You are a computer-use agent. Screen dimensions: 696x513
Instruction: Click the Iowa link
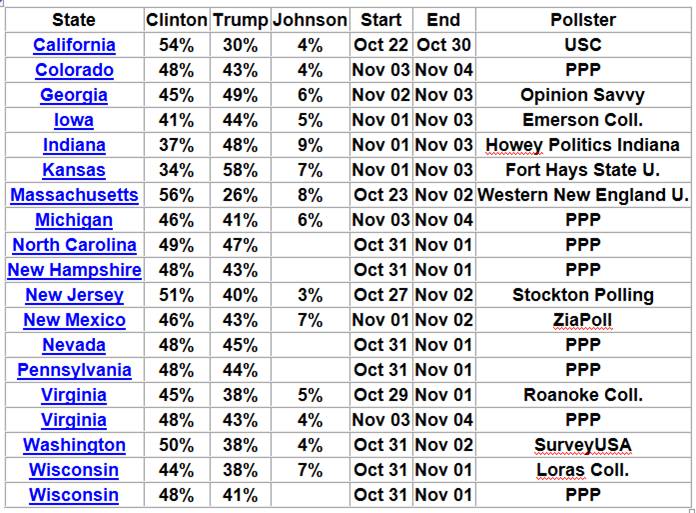point(74,120)
